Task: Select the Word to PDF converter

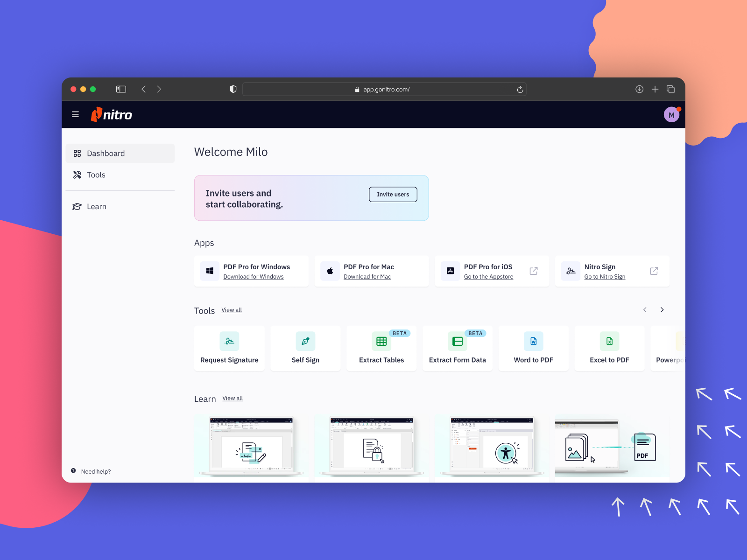Action: point(533,348)
